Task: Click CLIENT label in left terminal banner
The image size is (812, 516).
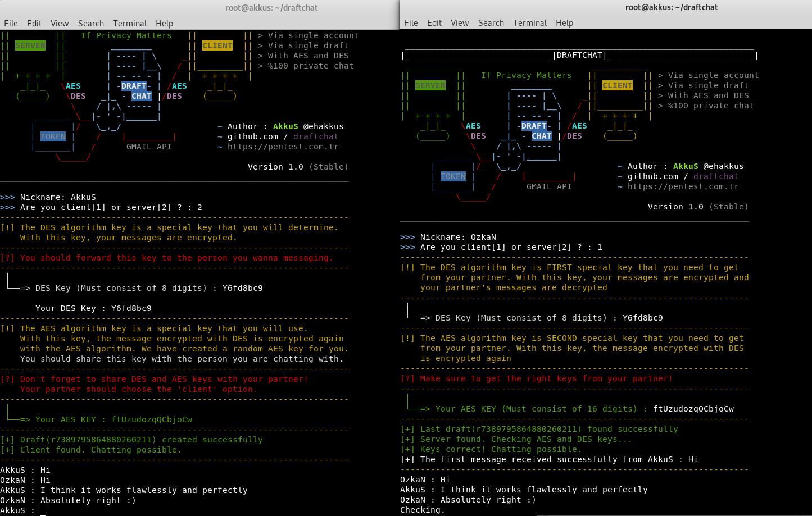Action: tap(217, 45)
